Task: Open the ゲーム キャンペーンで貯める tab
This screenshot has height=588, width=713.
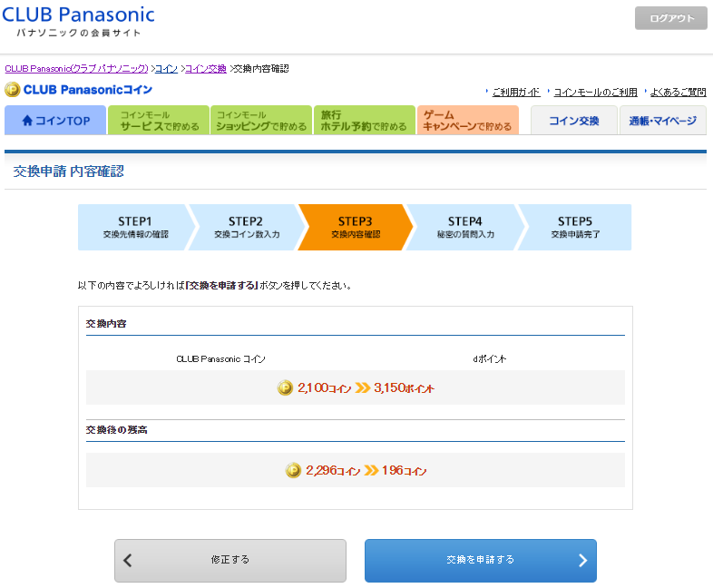Action: (467, 120)
